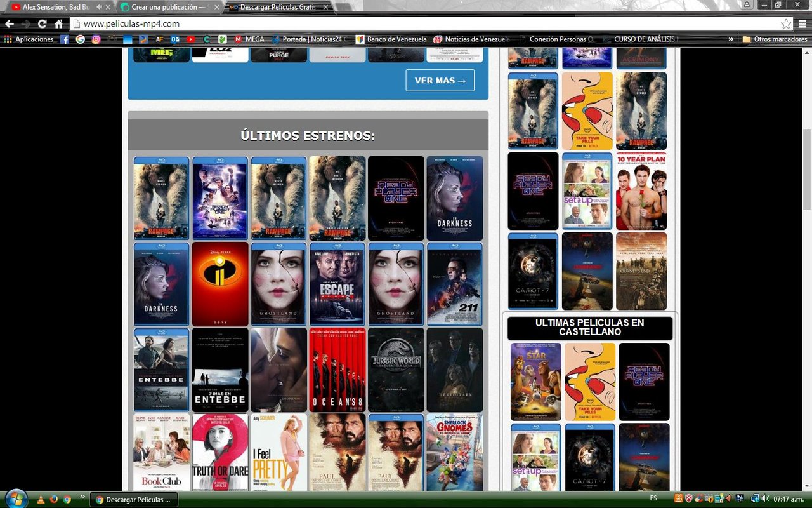Screen dimensions: 812x508
Task: Open the I Feel Pretty poster
Action: click(x=278, y=452)
